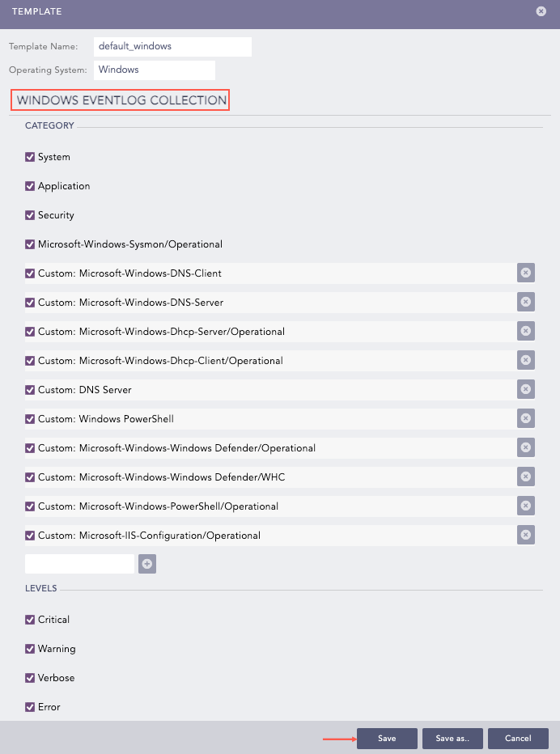Delete the Microsoft-Windows-DNS-Server custom category

(525, 303)
